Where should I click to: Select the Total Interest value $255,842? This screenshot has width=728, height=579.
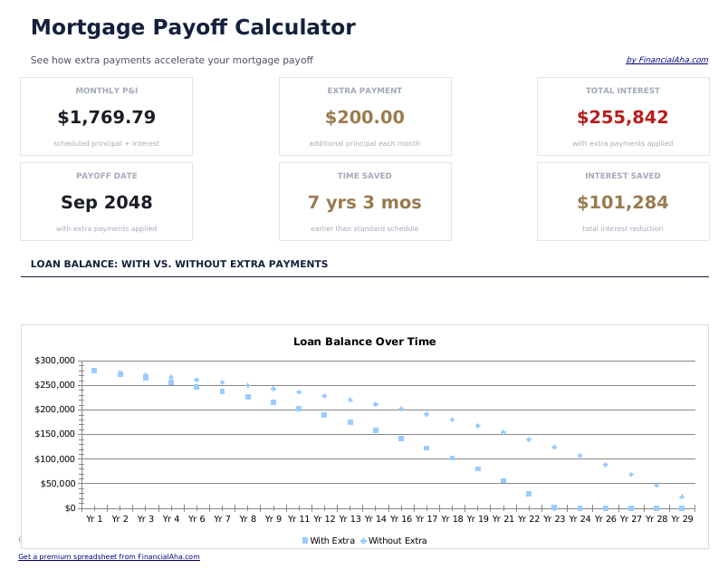click(623, 118)
